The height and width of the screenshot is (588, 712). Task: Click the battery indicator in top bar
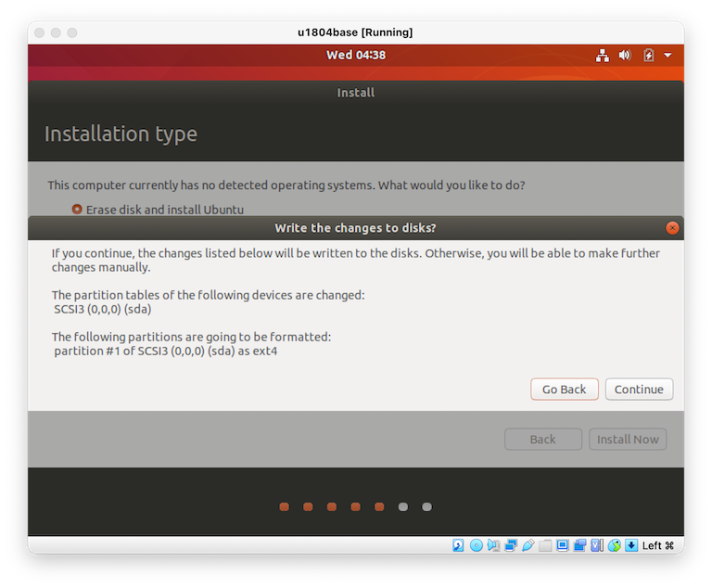pos(648,56)
